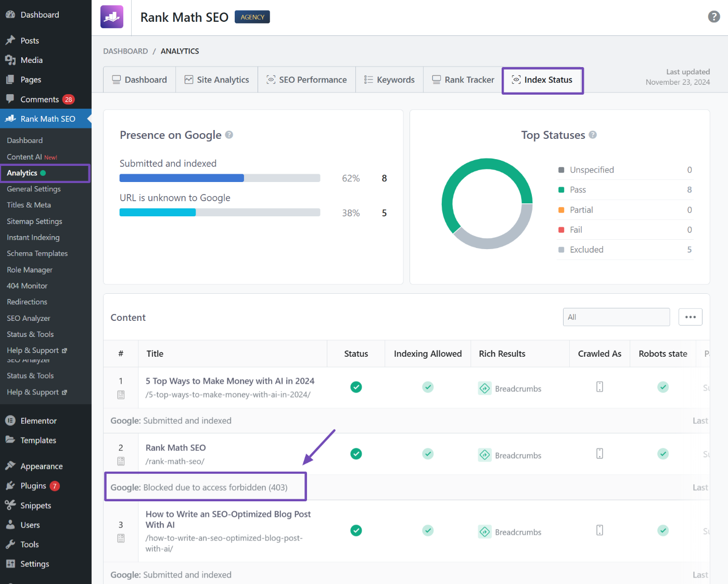Open Role Manager submenu item

pyautogui.click(x=30, y=270)
